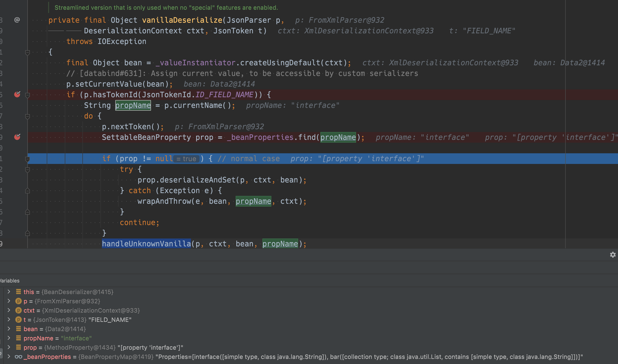Click the debugger settings gear icon
This screenshot has width=618, height=364.
tap(613, 255)
